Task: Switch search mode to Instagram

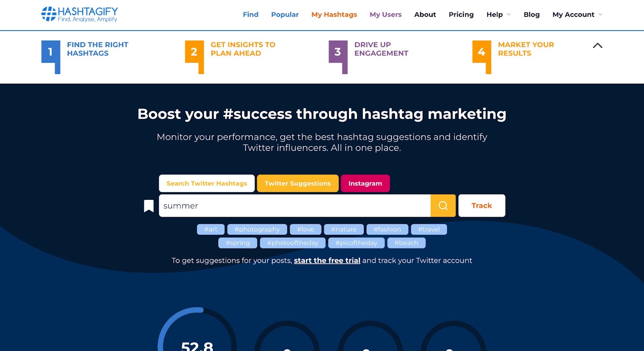Action: (365, 183)
